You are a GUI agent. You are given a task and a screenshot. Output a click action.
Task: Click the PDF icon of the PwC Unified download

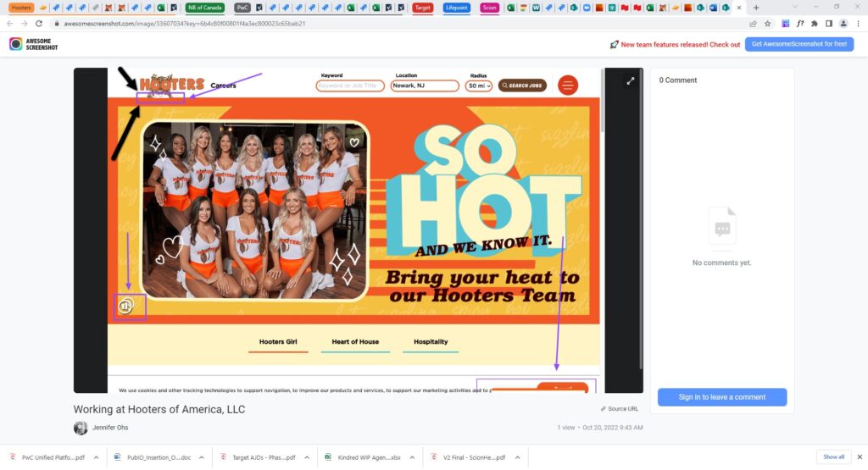pos(12,457)
